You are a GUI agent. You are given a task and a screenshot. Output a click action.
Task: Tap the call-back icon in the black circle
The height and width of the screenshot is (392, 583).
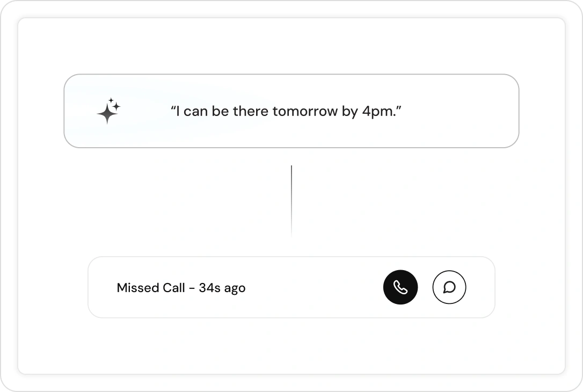[400, 287]
